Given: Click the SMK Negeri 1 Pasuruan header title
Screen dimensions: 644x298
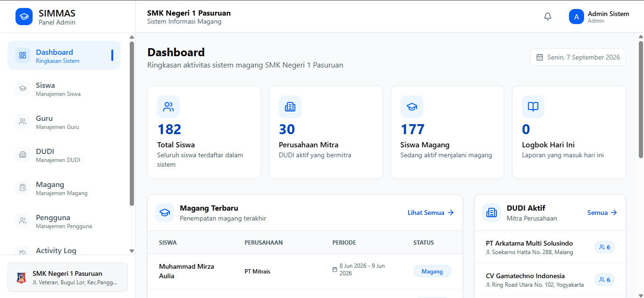Looking at the screenshot, I should 189,13.
